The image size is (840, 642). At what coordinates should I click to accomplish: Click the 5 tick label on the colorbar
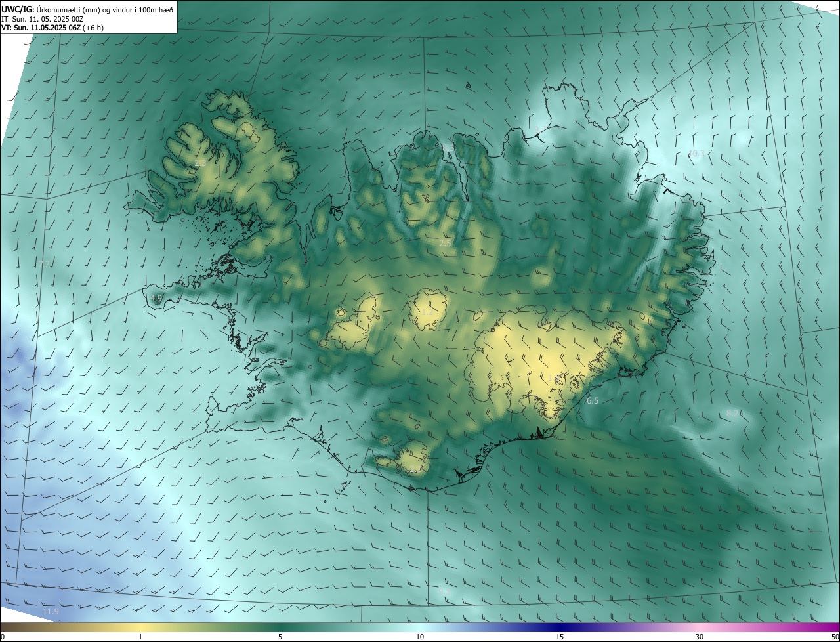tap(280, 637)
